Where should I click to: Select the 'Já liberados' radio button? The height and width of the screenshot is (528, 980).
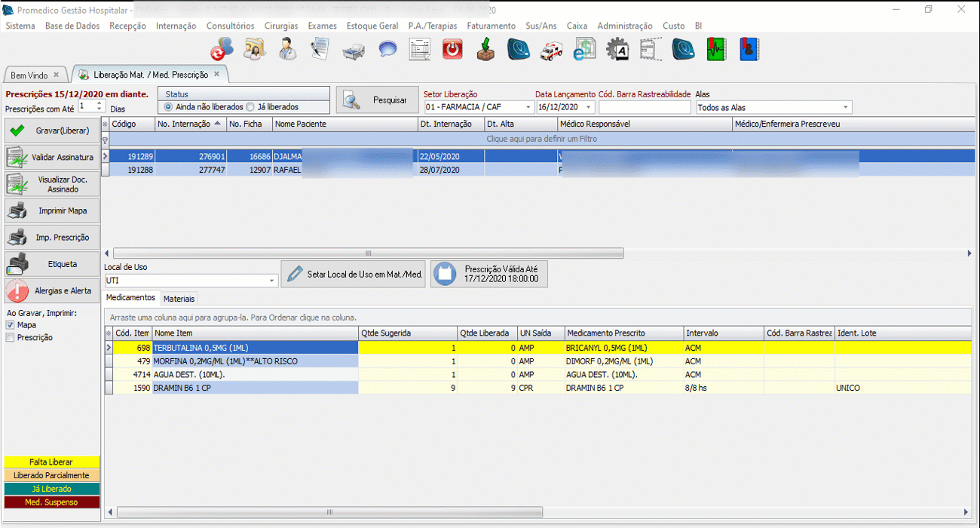[251, 107]
